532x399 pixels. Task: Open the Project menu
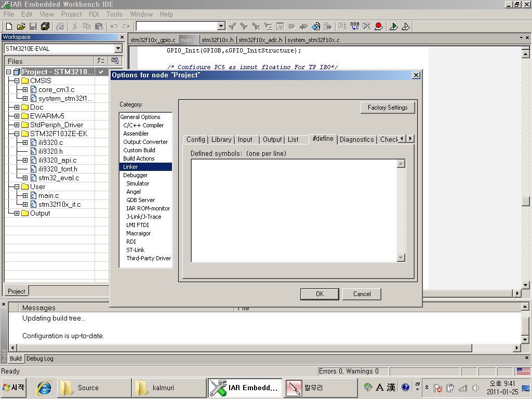[71, 14]
